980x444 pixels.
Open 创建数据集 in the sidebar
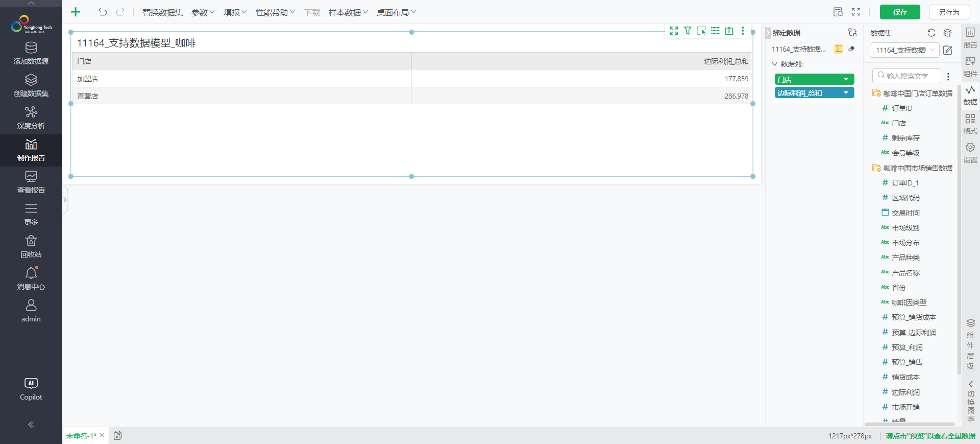click(31, 86)
